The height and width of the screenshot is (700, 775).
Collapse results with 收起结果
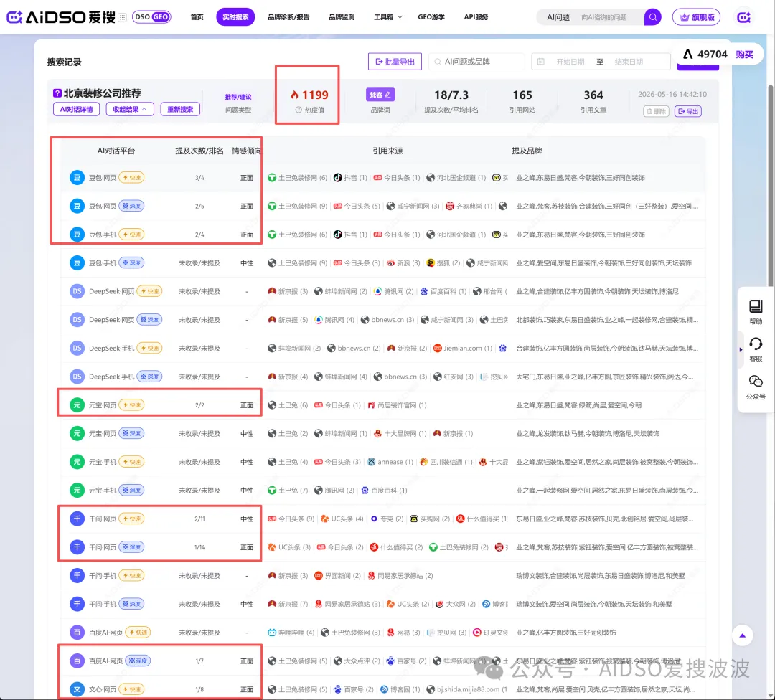click(130, 109)
